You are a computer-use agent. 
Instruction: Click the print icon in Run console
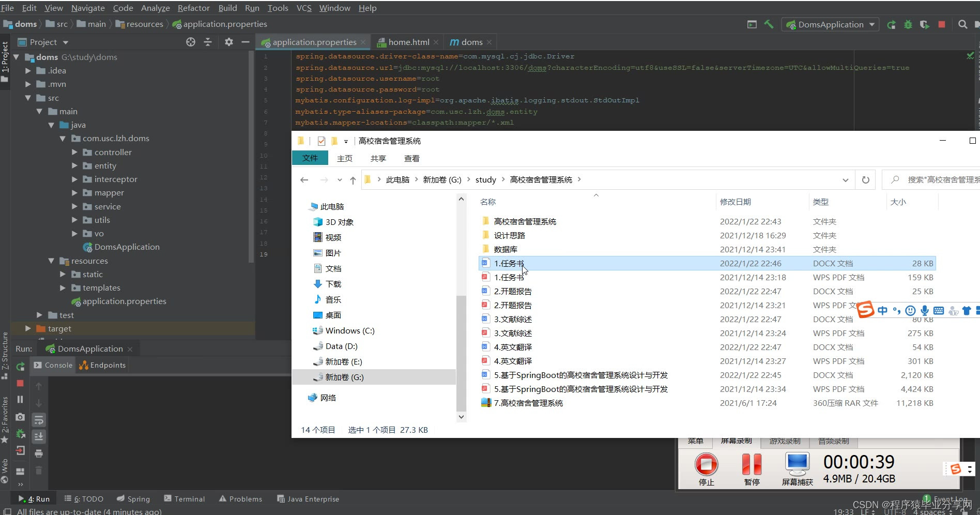click(39, 453)
